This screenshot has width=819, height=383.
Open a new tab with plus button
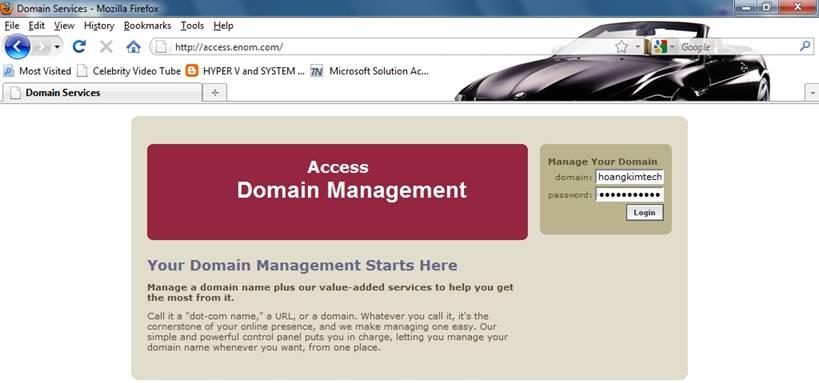coord(215,92)
